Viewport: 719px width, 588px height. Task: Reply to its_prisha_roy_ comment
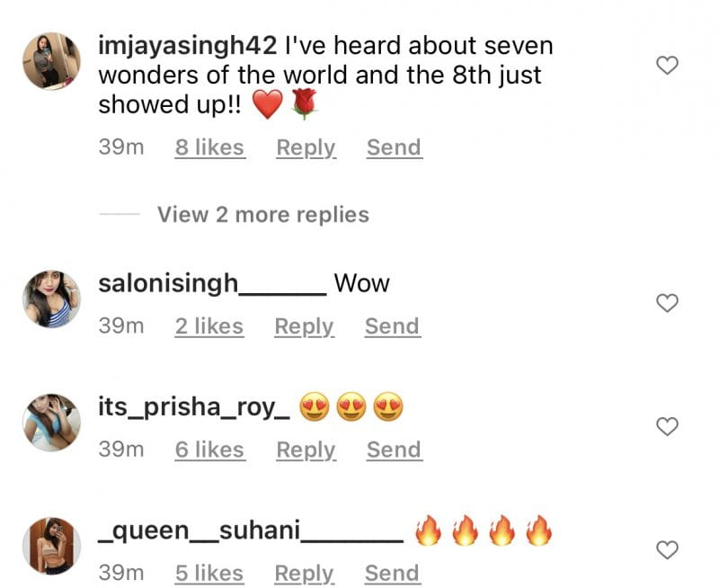306,450
